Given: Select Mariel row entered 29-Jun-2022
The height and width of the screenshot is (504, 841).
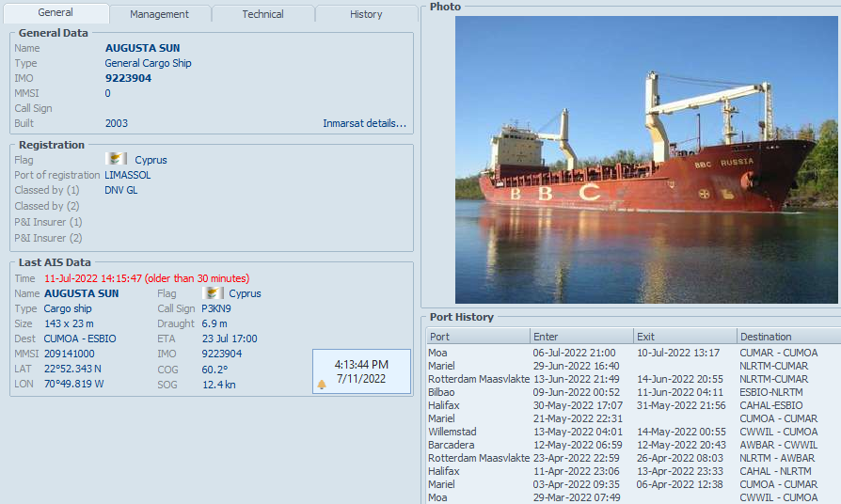Looking at the screenshot, I should pyautogui.click(x=633, y=366).
